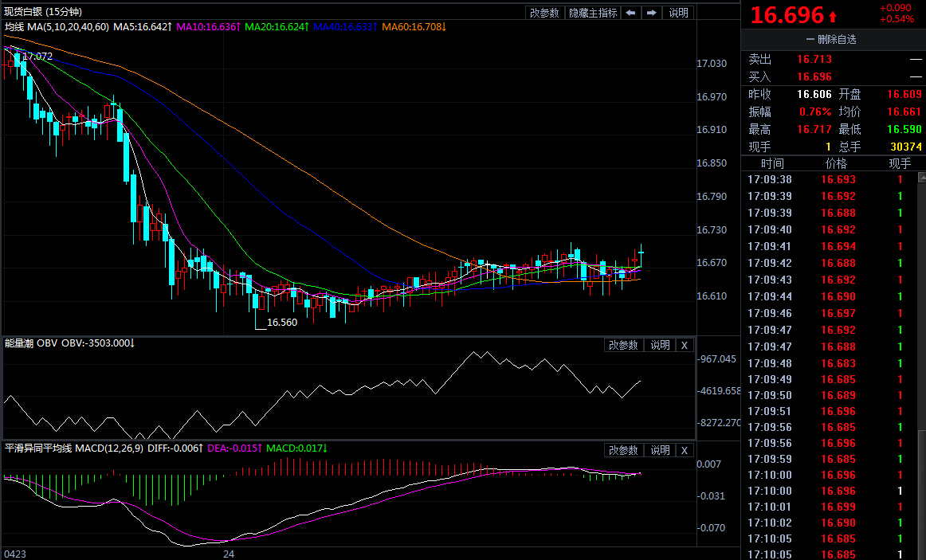Select the 17:10:02 trade at 16.690
The width and height of the screenshot is (926, 560).
(x=829, y=523)
